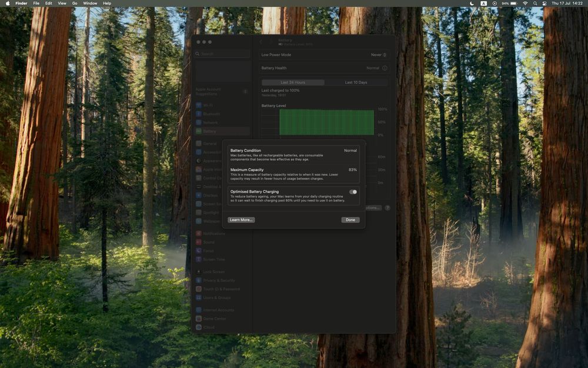Open the File menu
The width and height of the screenshot is (588, 368).
click(x=36, y=4)
